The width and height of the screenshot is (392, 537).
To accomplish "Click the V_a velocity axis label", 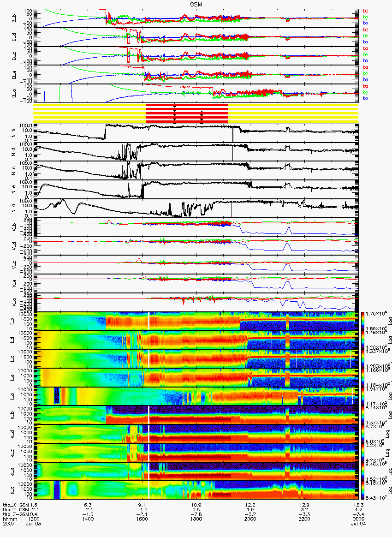I will click(14, 302).
